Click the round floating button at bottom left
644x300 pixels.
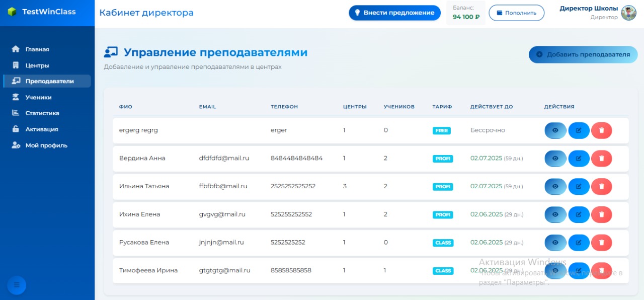coord(16,285)
